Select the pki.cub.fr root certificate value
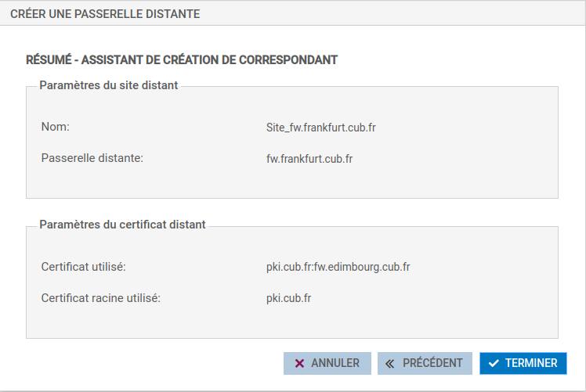The height and width of the screenshot is (392, 586). (x=290, y=298)
